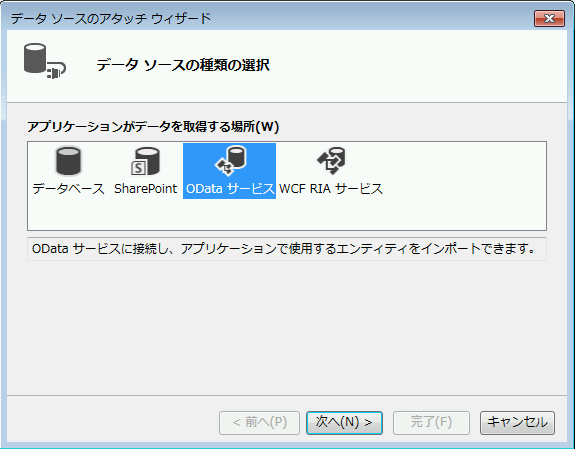Viewport: 575px width, 449px height.
Task: Click the data source plug icon in header
Action: [x=45, y=61]
